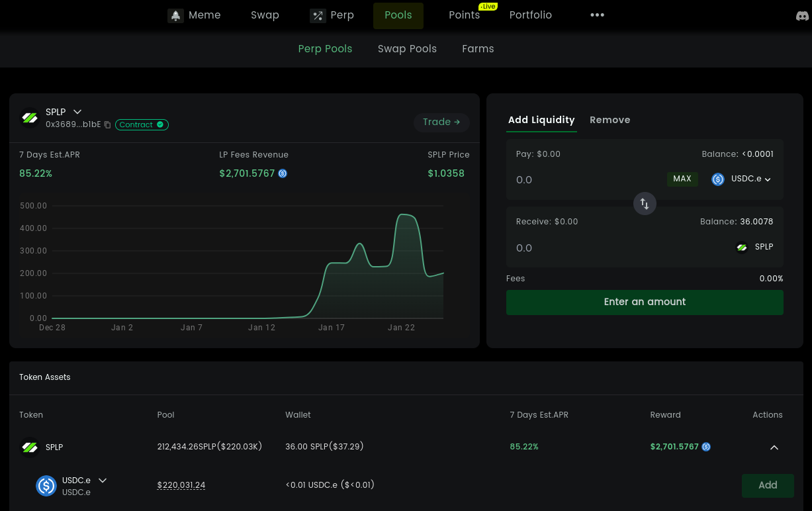Click the SPLP logo in pool header
This screenshot has width=812, height=511.
30,118
